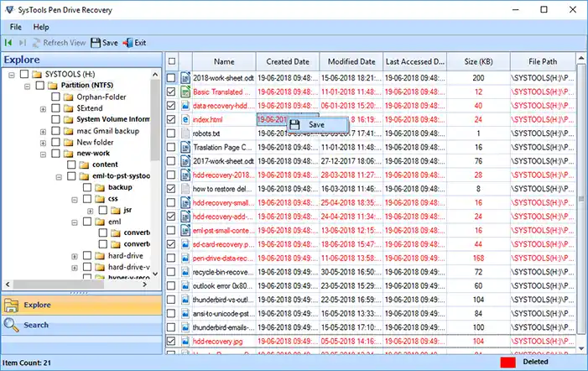This screenshot has width=588, height=371.
Task: Click the image icon of pen-drive-data-rec row
Action: 185,258
